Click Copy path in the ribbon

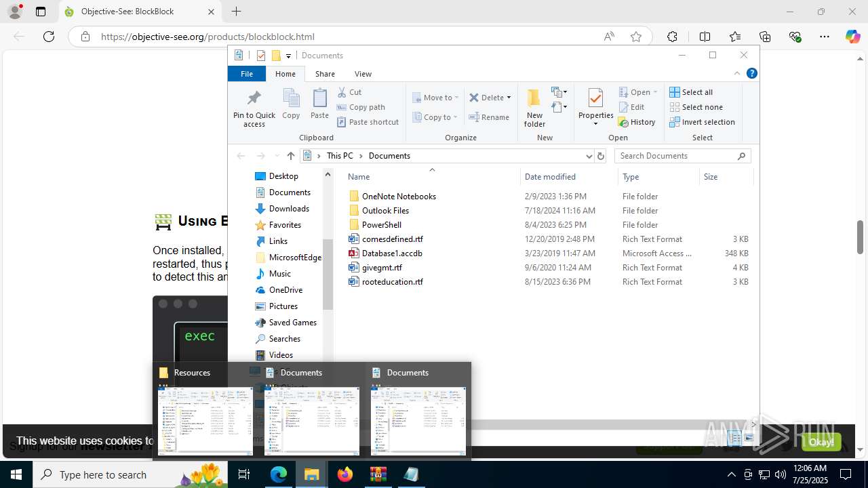click(x=361, y=107)
